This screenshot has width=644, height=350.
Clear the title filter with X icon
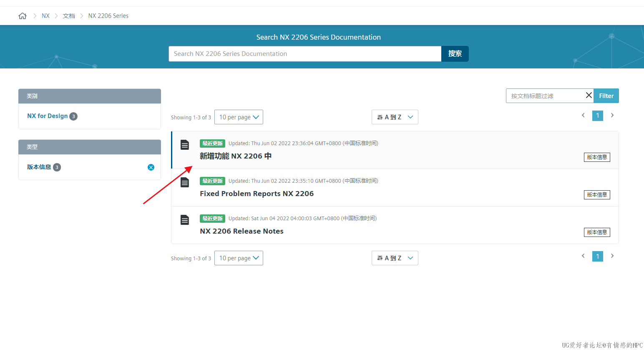coord(589,95)
